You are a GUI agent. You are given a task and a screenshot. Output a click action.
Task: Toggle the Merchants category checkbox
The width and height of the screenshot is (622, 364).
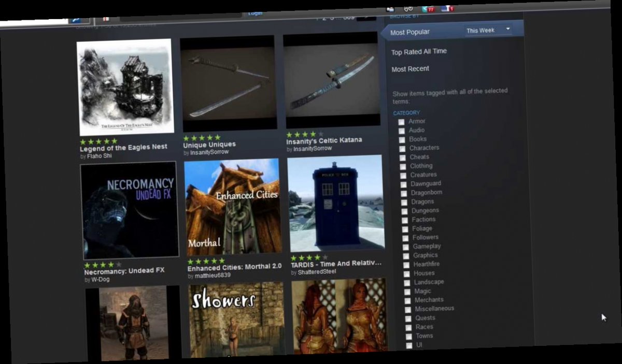click(408, 300)
